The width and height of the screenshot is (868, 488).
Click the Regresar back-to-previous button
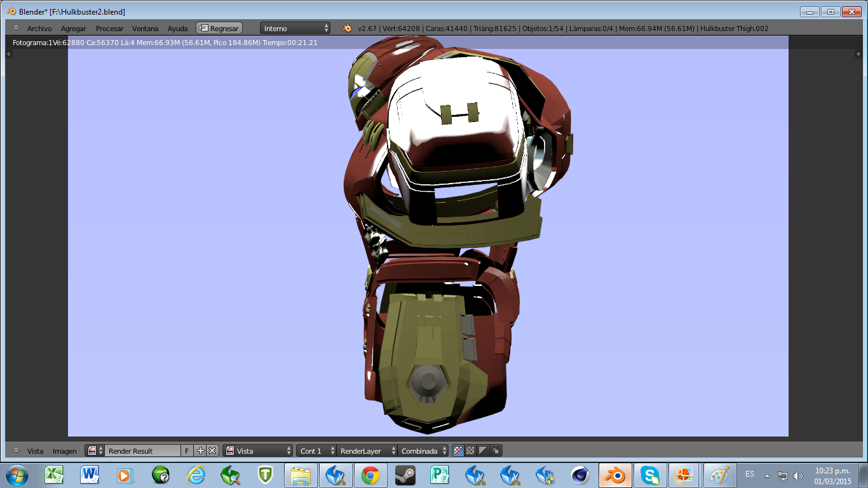pyautogui.click(x=219, y=29)
